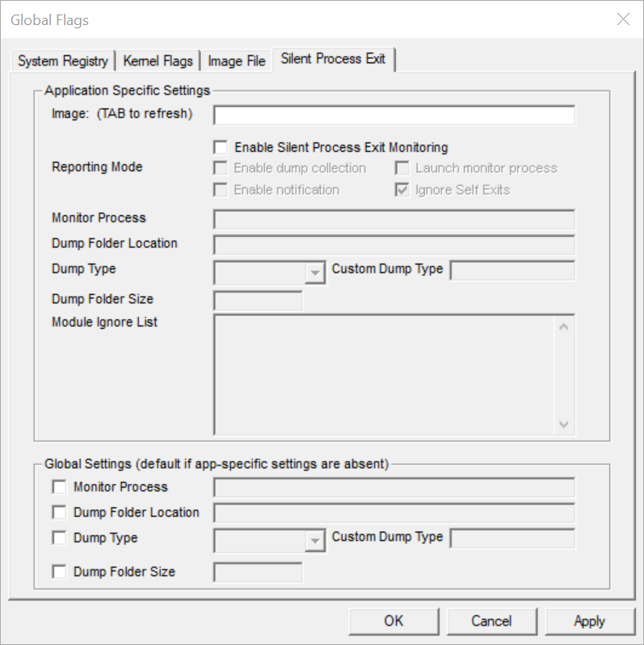Select the Image File tab
Screen dimensions: 644x645
coord(237,61)
